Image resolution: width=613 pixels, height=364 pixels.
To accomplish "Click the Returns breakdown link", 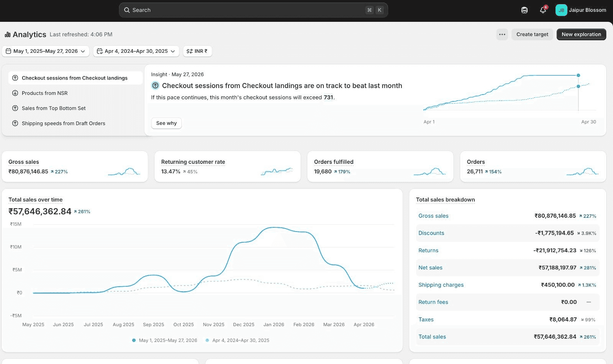I will (428, 250).
